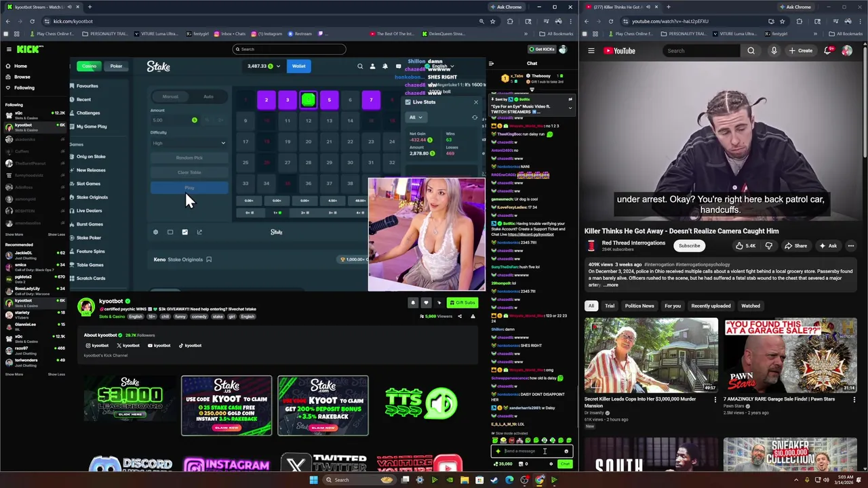Screen dimensions: 868x488
Task: Expand the YouTube description with ...more
Action: (x=610, y=285)
